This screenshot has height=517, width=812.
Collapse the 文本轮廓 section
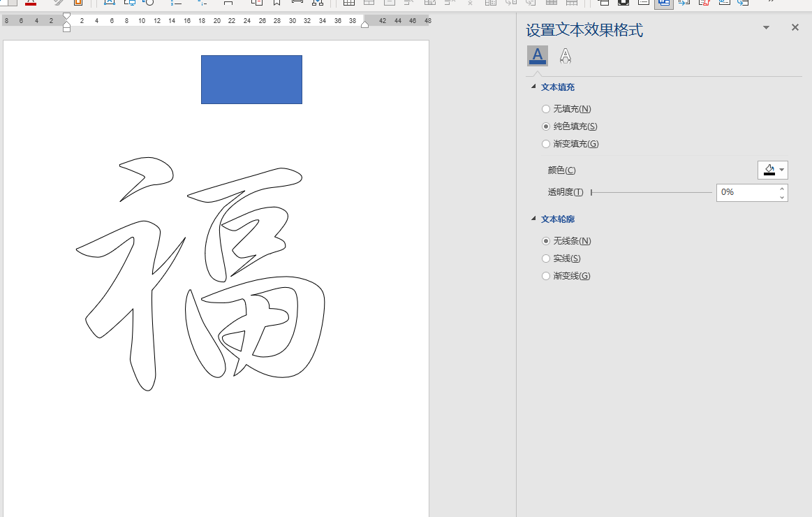click(533, 219)
